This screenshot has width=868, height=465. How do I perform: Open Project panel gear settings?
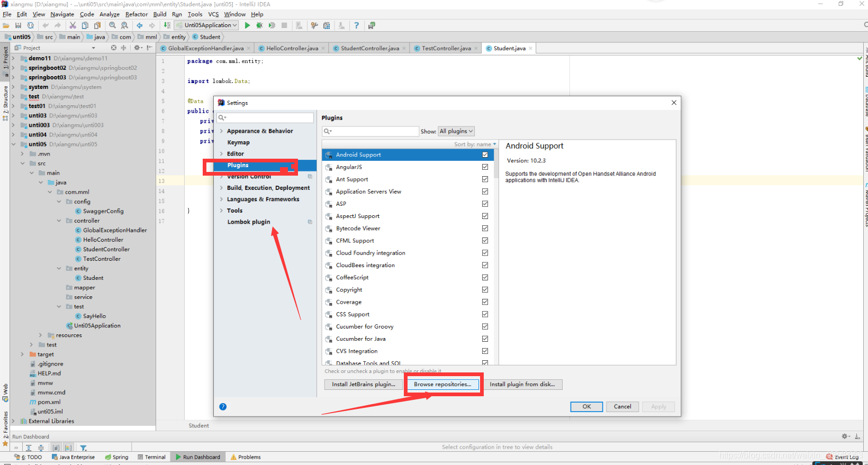pyautogui.click(x=137, y=48)
